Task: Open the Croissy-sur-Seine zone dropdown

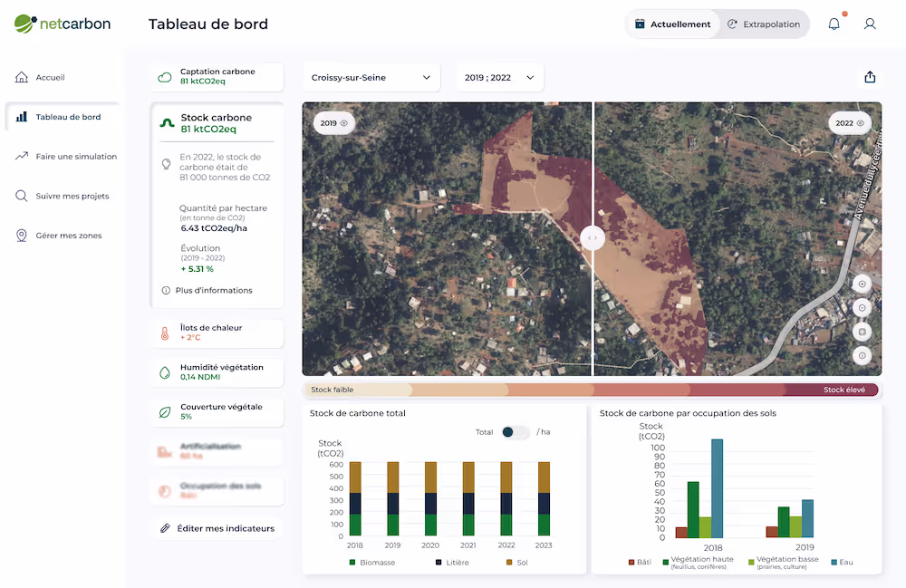Action: point(371,77)
